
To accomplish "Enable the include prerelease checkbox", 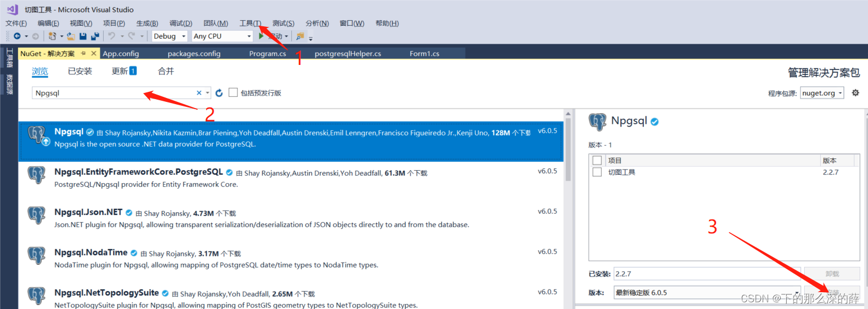I will click(233, 92).
